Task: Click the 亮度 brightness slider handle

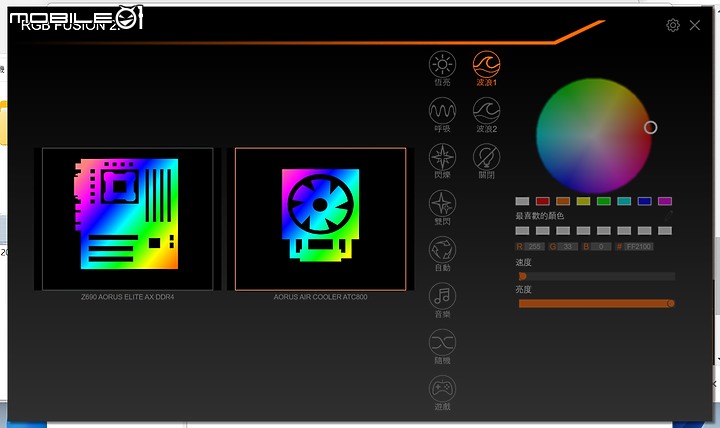Action: click(x=671, y=304)
